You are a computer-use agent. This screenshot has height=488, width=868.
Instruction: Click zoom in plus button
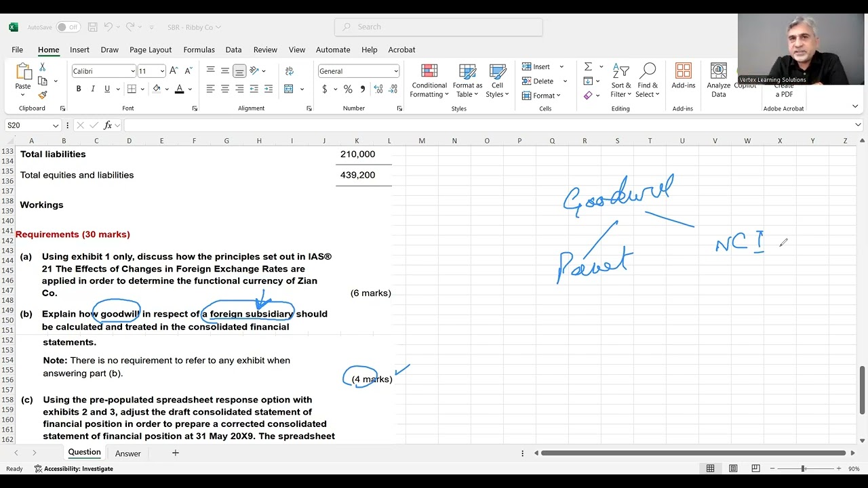[x=839, y=468]
